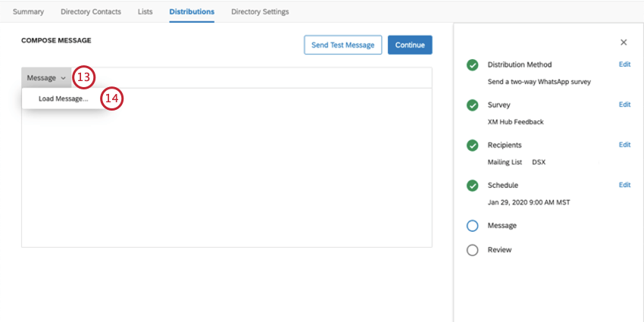Edit the Distribution Method step

pyautogui.click(x=625, y=64)
